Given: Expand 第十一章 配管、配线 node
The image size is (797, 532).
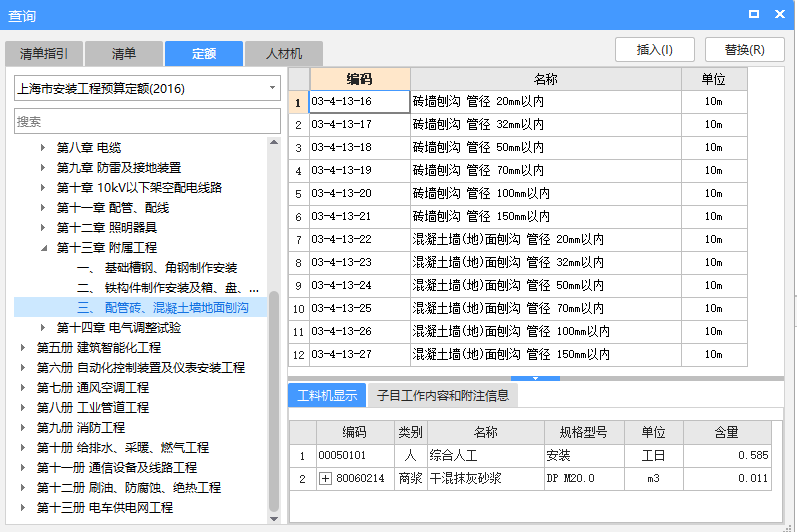Looking at the screenshot, I should coord(43,208).
